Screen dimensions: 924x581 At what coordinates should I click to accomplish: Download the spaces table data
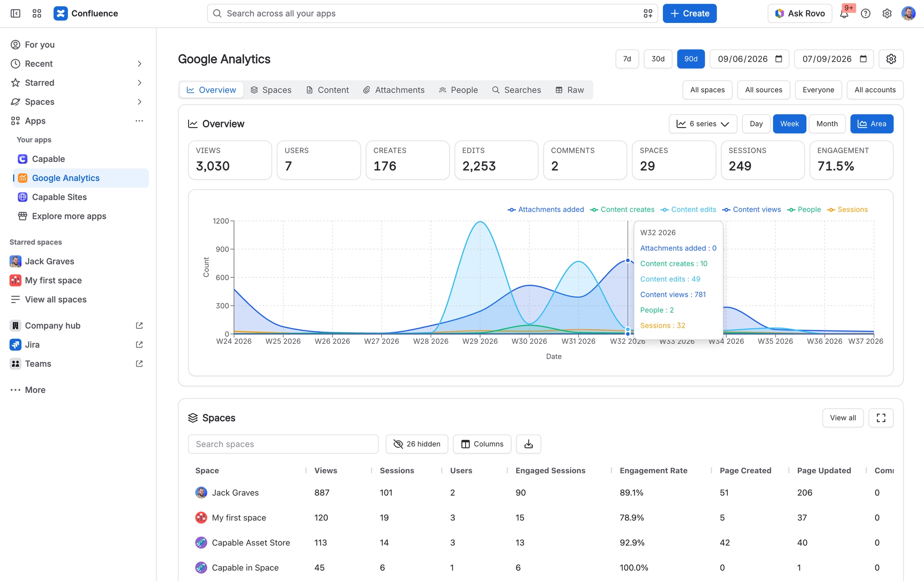click(x=529, y=444)
